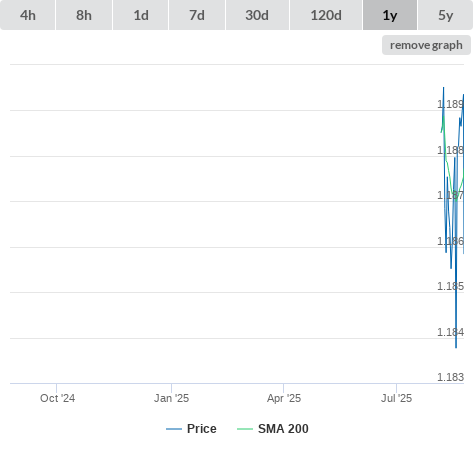Open the 120d time range
Image resolution: width=474 pixels, height=455 pixels.
pos(326,15)
